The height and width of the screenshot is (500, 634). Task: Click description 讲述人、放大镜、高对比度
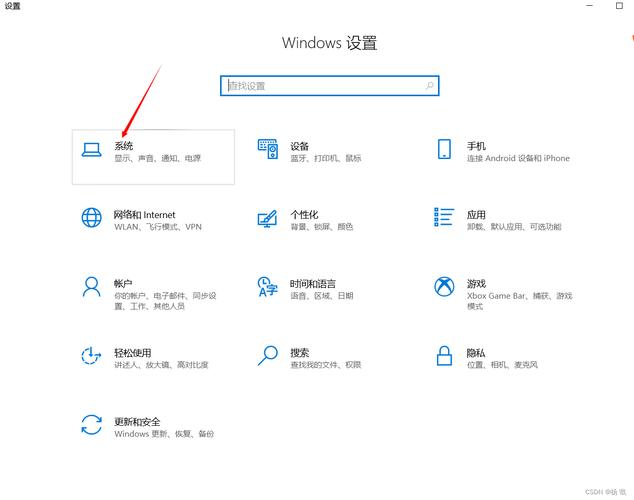click(161, 365)
